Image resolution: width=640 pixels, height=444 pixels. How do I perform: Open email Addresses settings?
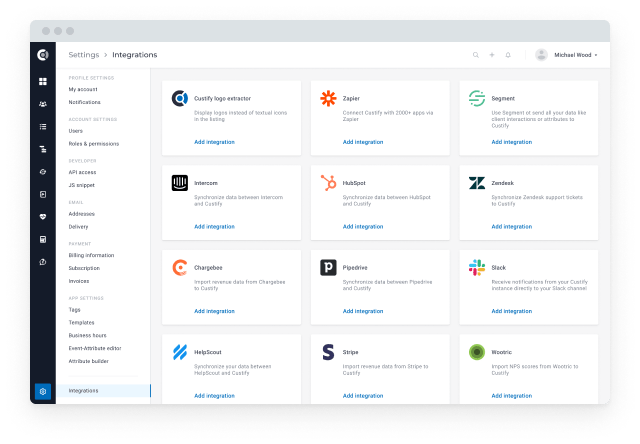pos(82,214)
